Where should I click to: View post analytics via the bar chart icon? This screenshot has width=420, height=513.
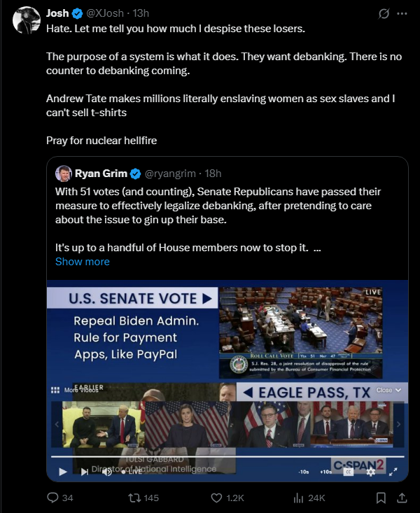tap(297, 498)
